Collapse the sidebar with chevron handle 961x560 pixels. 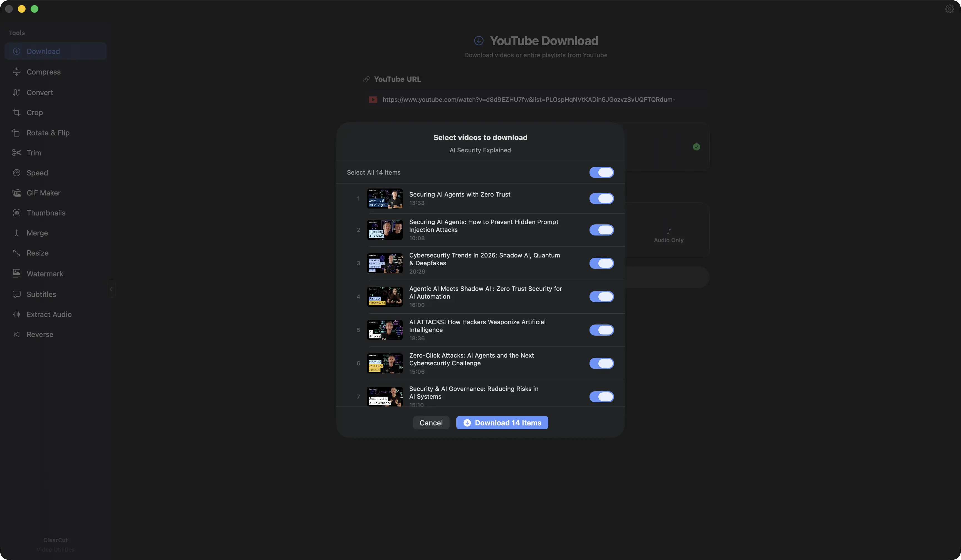111,289
